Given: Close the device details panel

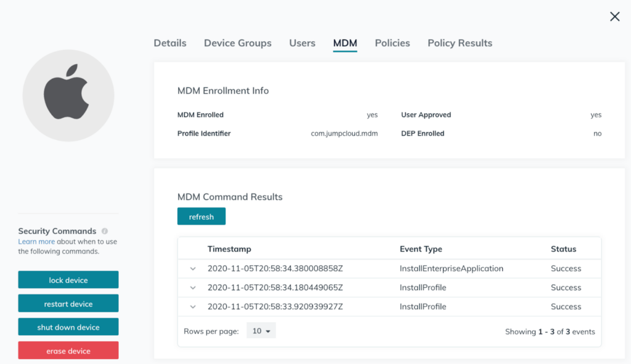Looking at the screenshot, I should point(614,17).
